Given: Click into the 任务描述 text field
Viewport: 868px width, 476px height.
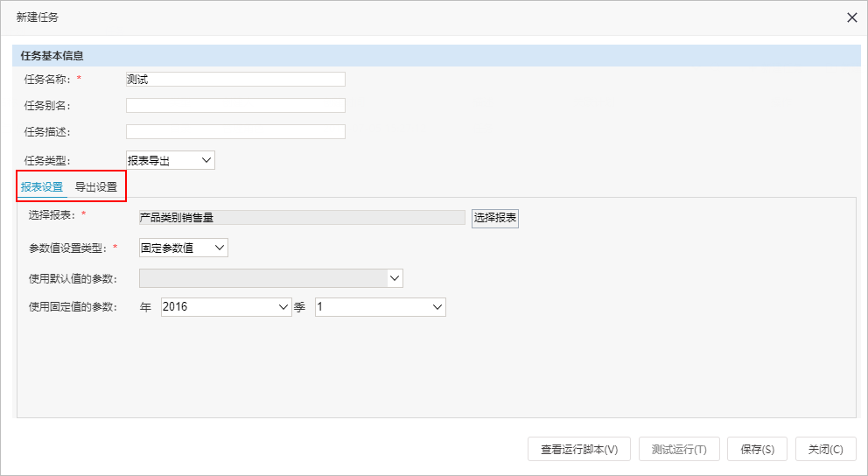Looking at the screenshot, I should click(x=235, y=132).
